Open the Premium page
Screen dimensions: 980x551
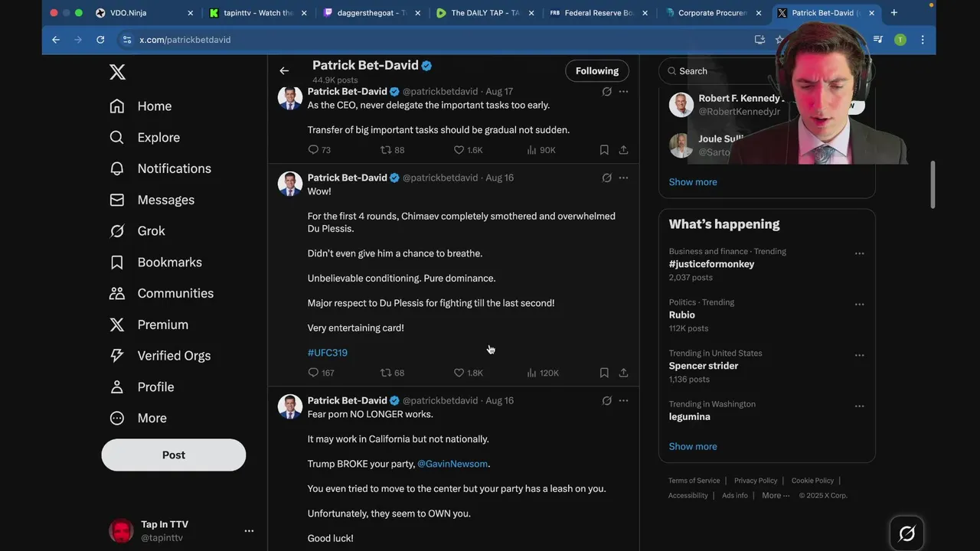click(x=149, y=324)
